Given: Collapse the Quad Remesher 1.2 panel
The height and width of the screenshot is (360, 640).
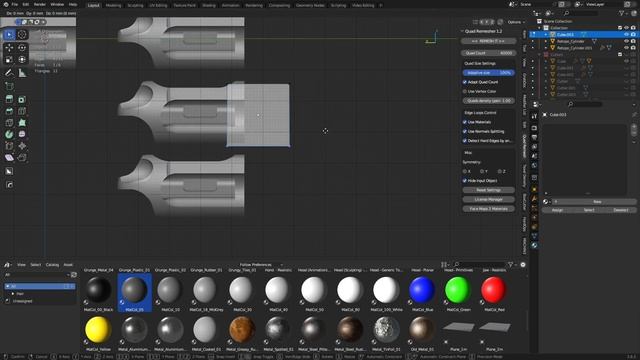Looking at the screenshot, I should (462, 31).
